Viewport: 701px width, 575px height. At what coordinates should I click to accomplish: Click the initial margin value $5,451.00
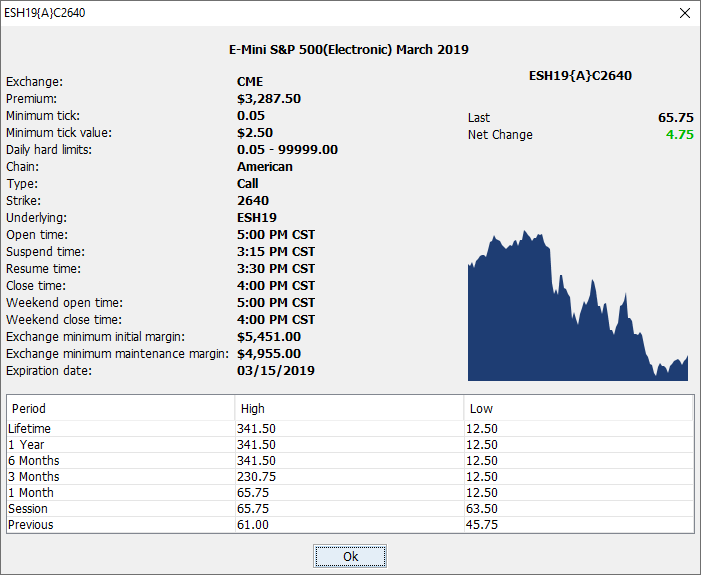coord(269,336)
